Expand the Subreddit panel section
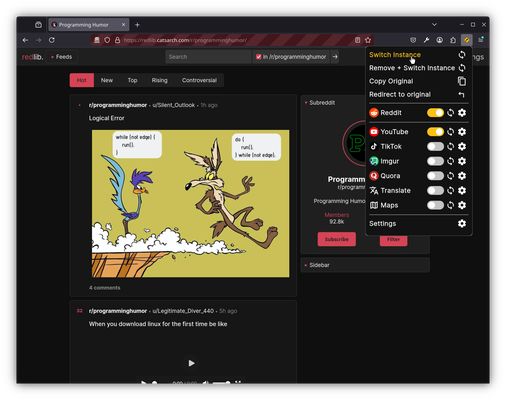Image resolution: width=506 pixels, height=400 pixels. point(320,103)
